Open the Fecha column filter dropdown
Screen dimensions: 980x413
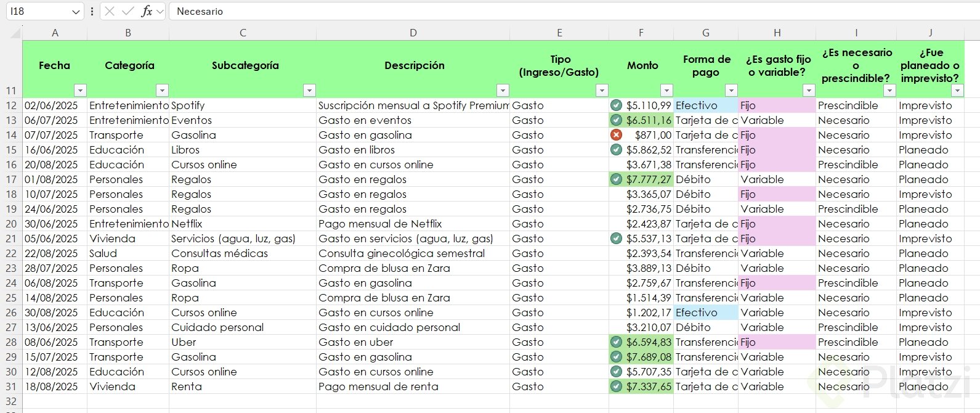pos(80,91)
